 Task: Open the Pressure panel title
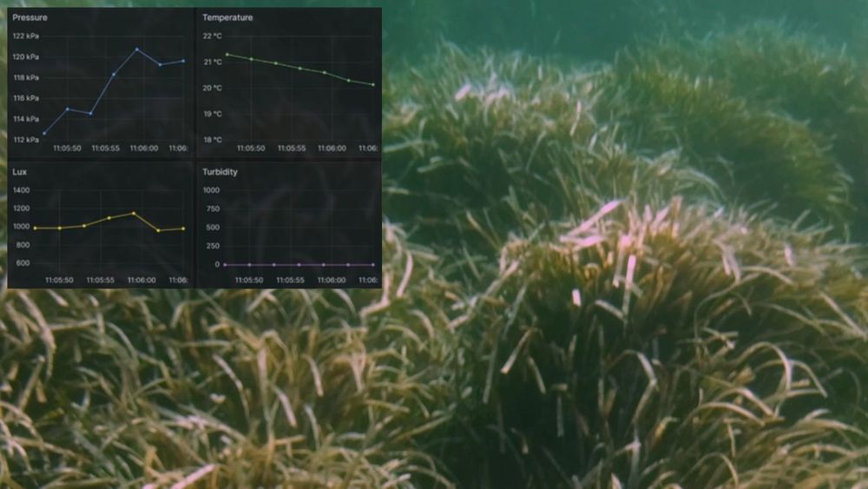click(30, 17)
